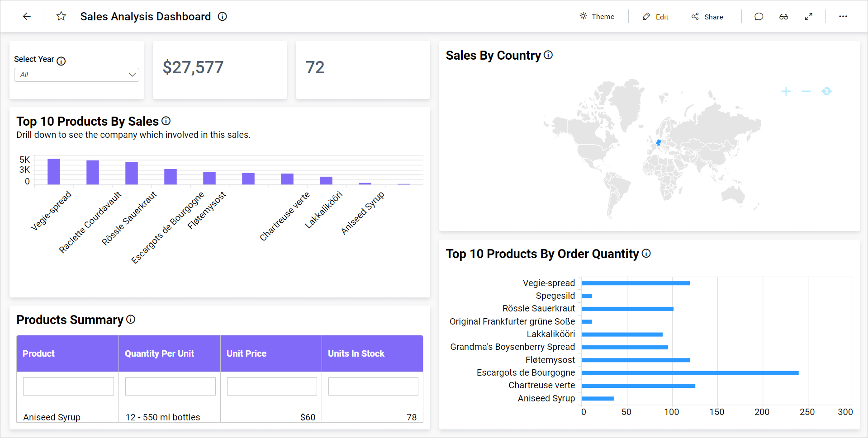Favorite the dashboard with the star icon

coord(61,16)
